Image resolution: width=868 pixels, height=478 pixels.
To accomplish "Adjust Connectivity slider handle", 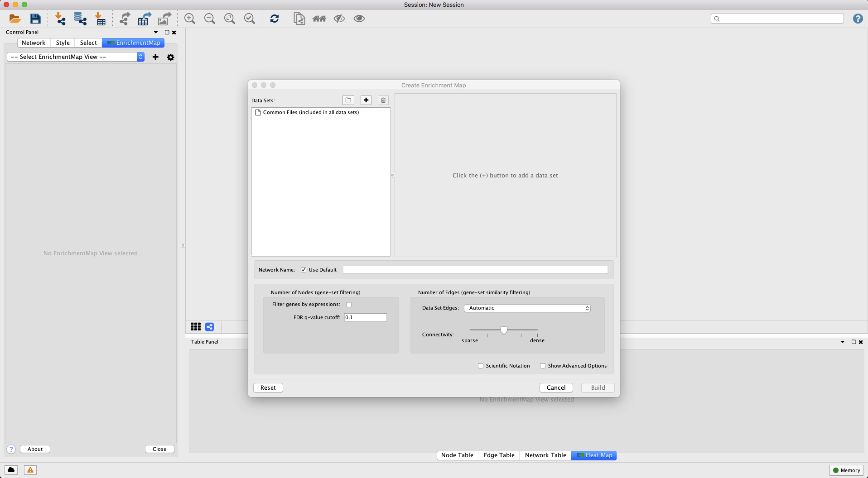I will point(504,330).
